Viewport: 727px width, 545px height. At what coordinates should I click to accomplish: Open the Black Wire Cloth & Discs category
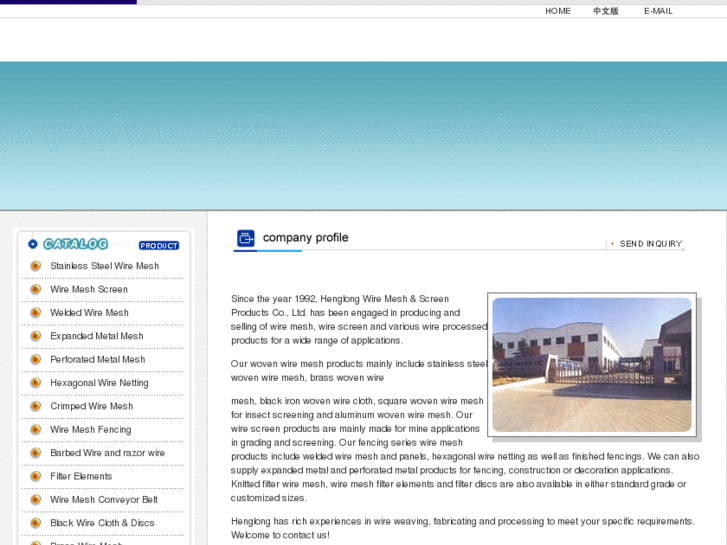tap(102, 523)
